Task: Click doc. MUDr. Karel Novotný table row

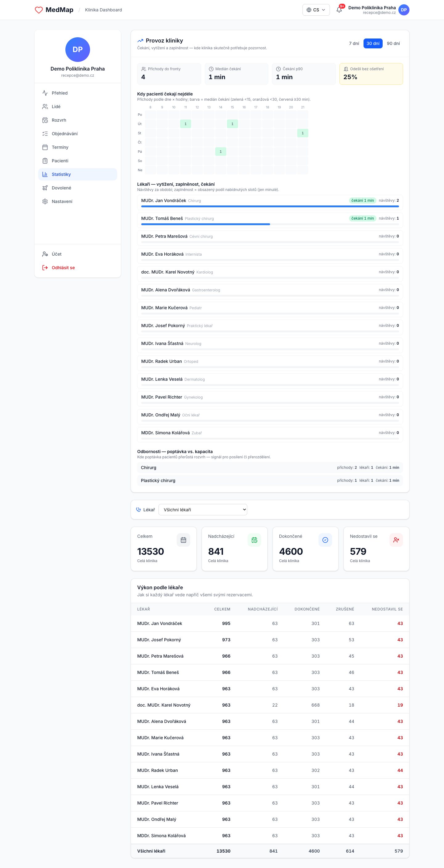Action: [270, 705]
